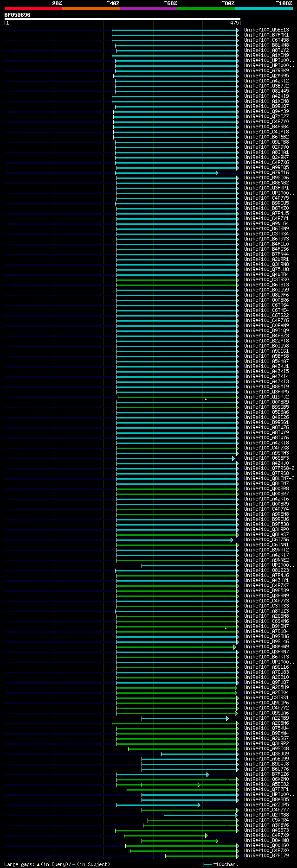Click the cyan 80–100% legend bar
Image resolution: width=297 pixels, height=868 pixels.
point(263,8)
